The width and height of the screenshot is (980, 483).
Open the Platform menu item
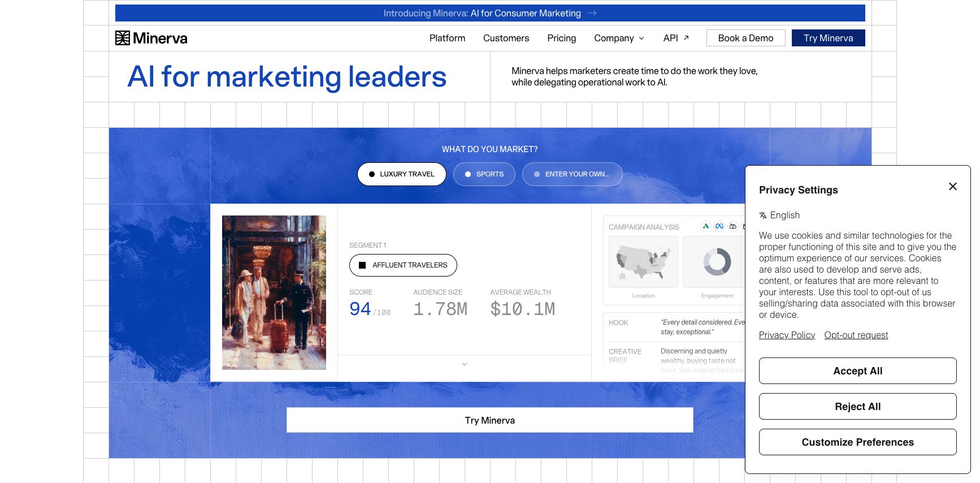pos(447,38)
